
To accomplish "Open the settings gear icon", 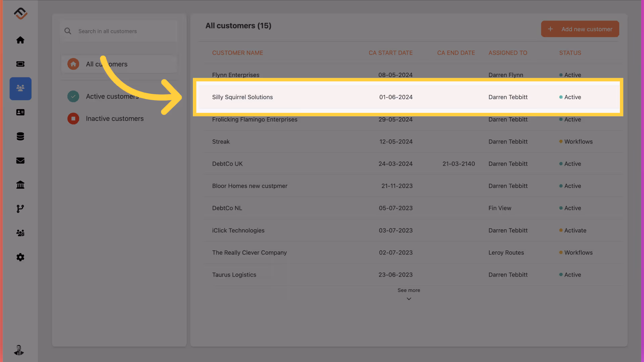I will pyautogui.click(x=20, y=257).
